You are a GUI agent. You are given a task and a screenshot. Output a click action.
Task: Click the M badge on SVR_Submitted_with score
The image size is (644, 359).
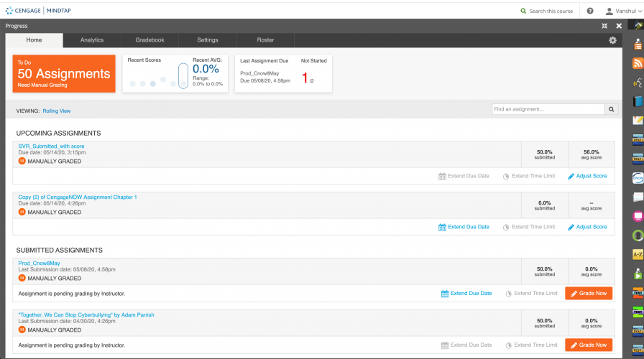pos(22,161)
